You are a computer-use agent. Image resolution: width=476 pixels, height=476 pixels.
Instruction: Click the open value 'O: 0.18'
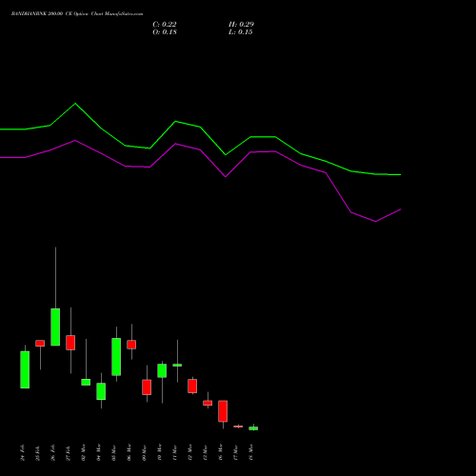(x=165, y=32)
